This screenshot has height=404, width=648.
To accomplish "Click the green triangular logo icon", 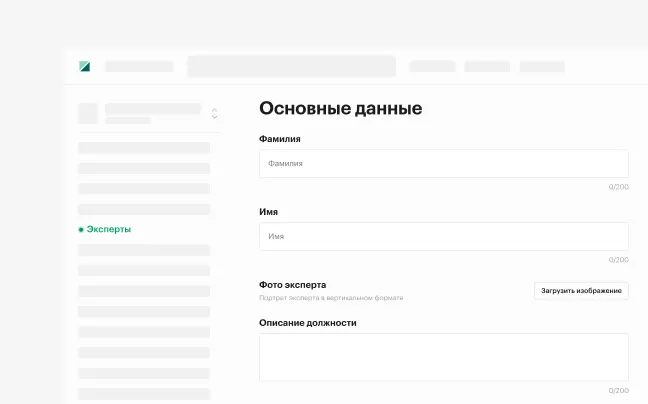I will point(84,66).
